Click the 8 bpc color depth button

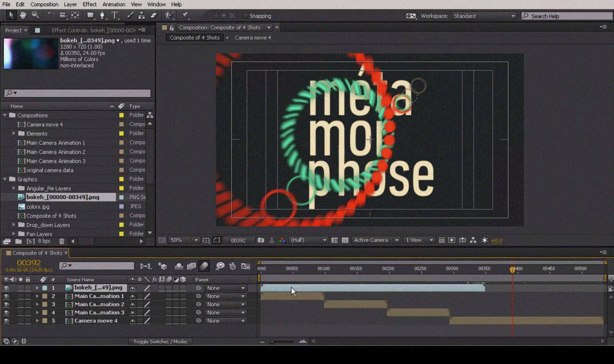point(44,241)
